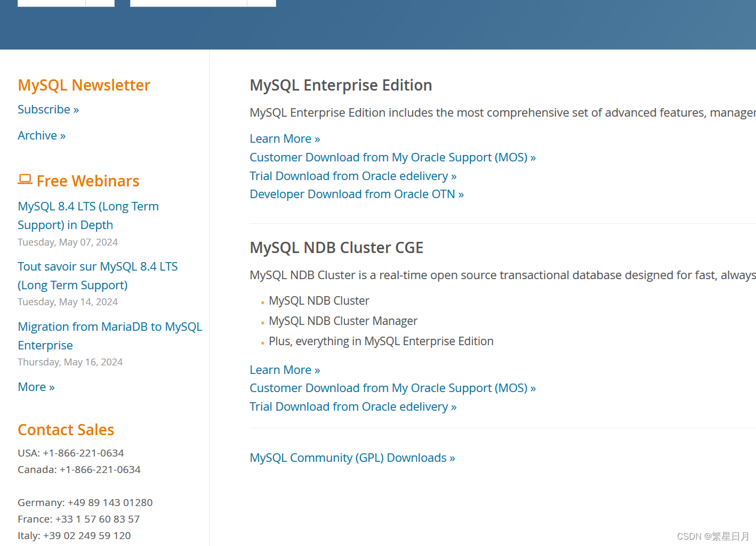
Task: Click the laptop icon beside Free Webinars
Action: point(25,180)
